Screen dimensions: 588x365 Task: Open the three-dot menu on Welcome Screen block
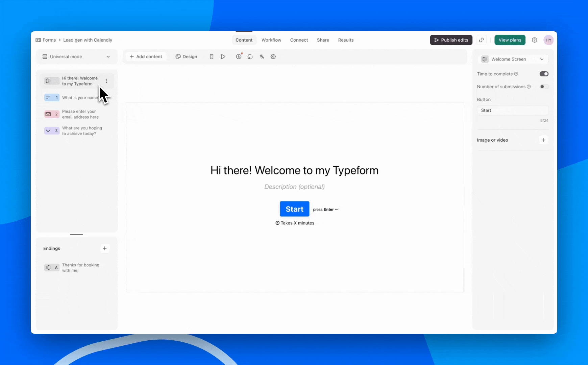coord(106,81)
